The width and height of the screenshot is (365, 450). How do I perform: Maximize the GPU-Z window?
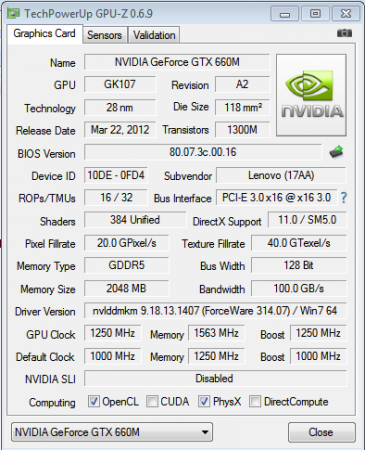[x=315, y=14]
